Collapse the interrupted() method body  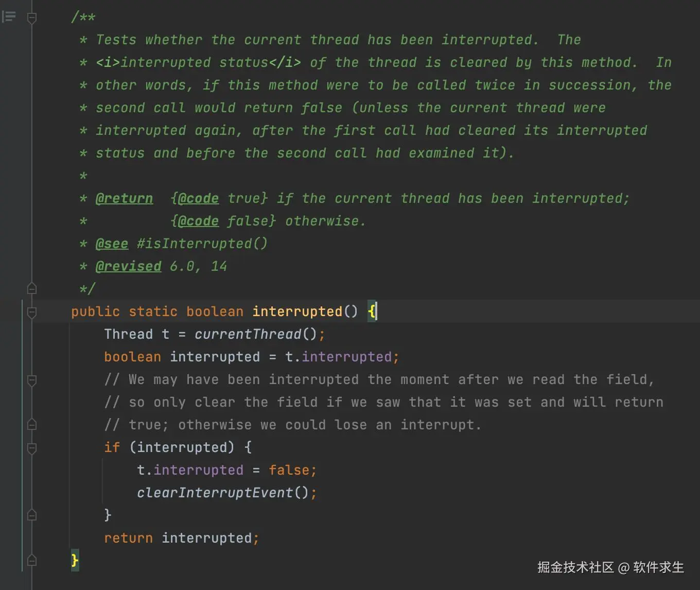coord(32,312)
